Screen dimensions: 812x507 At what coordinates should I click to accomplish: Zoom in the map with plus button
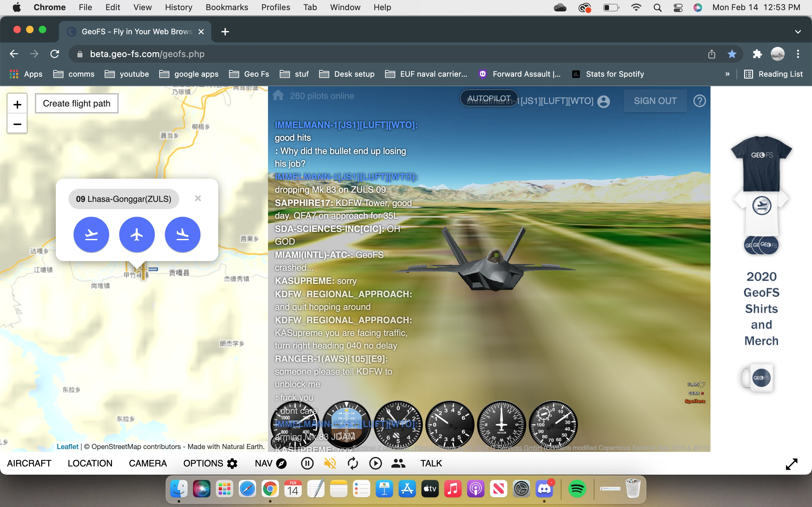[17, 105]
